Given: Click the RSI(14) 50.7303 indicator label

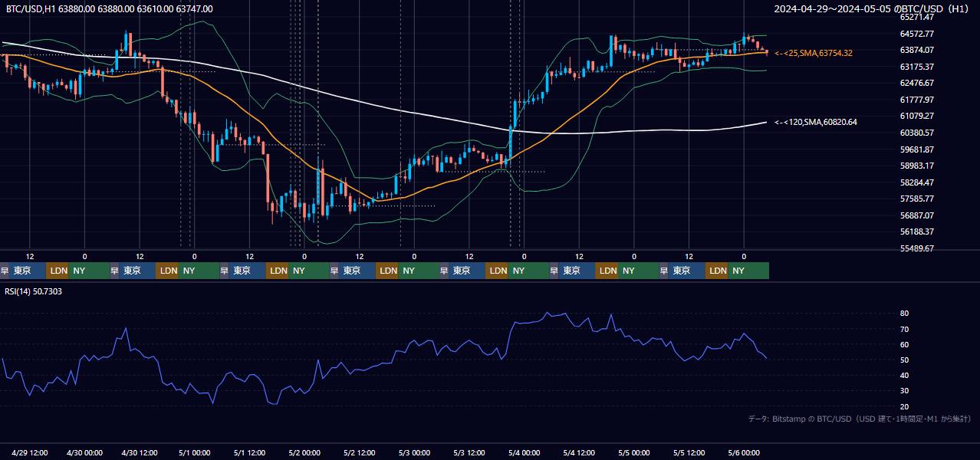Looking at the screenshot, I should [x=34, y=291].
